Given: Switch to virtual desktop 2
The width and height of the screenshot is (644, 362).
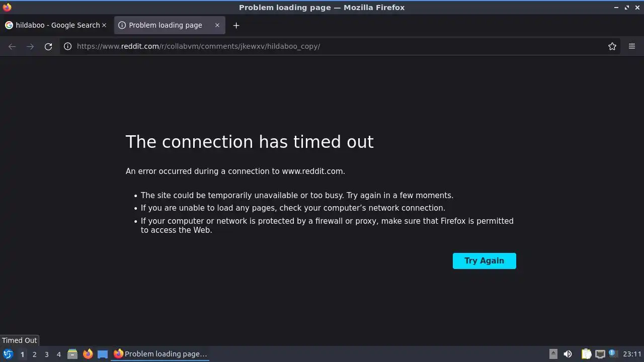Looking at the screenshot, I should pos(34,354).
